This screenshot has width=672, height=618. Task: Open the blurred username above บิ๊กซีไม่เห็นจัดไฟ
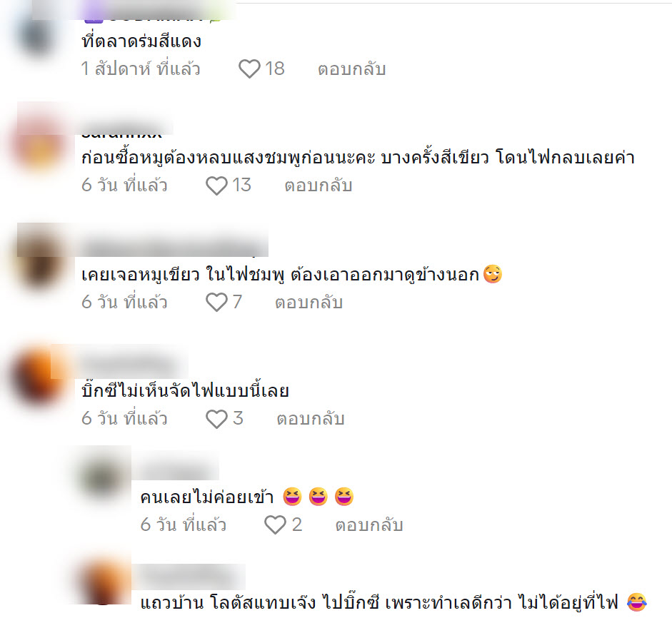(129, 364)
